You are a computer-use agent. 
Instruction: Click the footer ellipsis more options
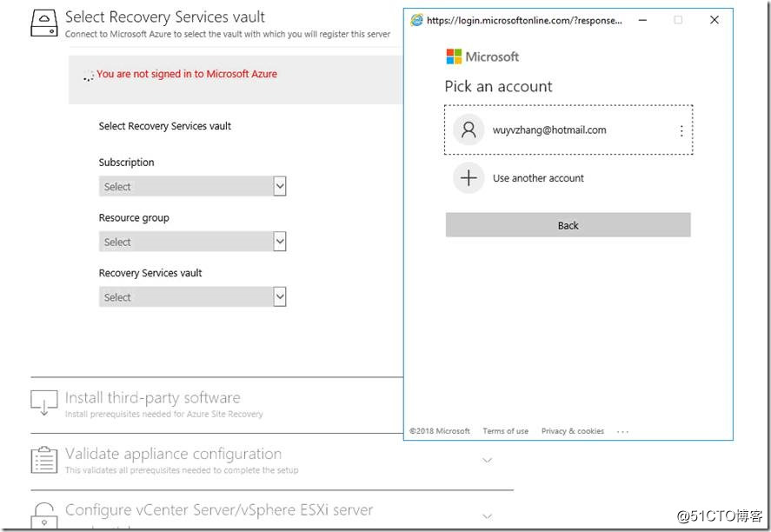[x=622, y=432]
